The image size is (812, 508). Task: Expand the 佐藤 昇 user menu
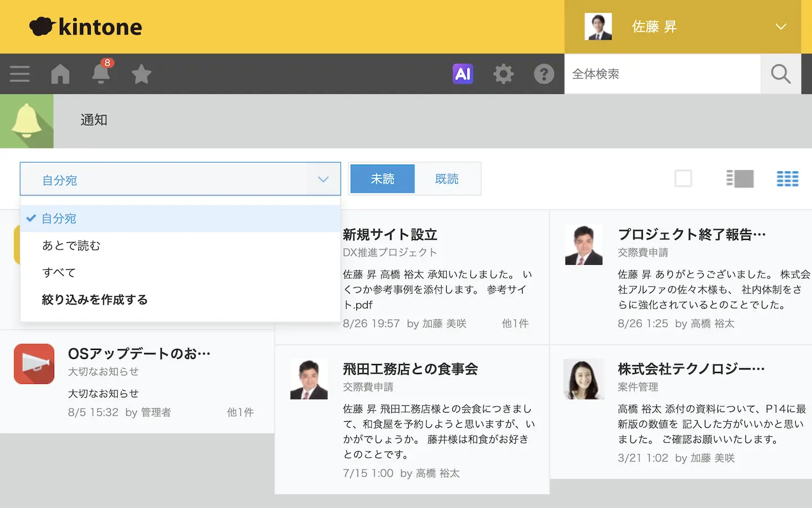pos(780,27)
